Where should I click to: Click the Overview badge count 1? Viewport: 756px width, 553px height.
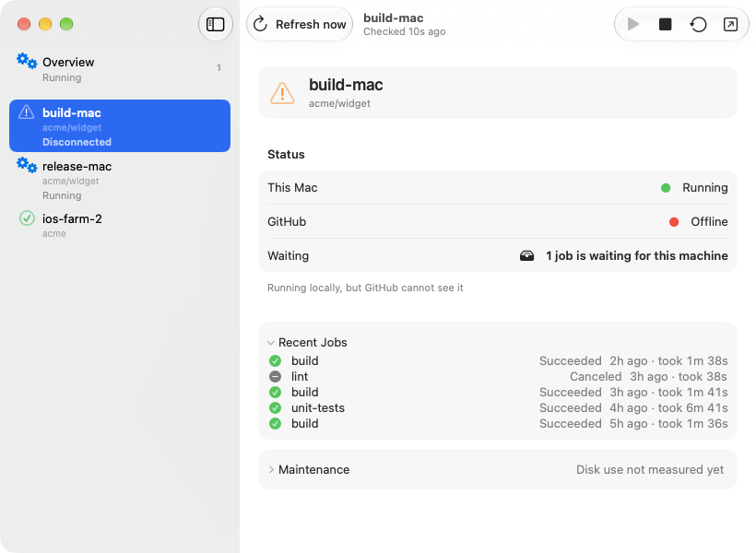[x=219, y=68]
